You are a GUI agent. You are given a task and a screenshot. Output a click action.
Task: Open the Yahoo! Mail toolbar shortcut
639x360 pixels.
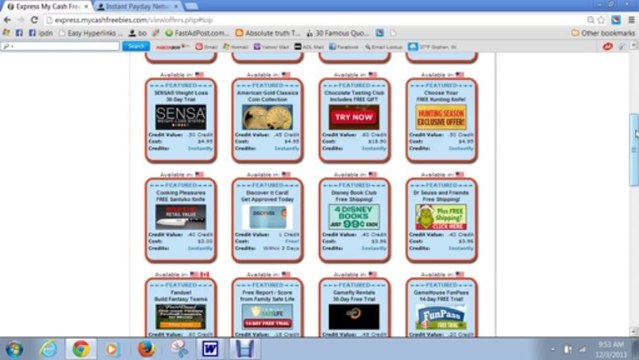(x=271, y=47)
